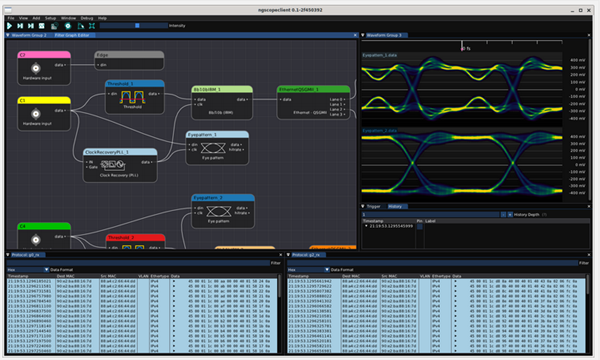Click the single trigger toolbar icon
The height and width of the screenshot is (360, 600).
[20, 26]
